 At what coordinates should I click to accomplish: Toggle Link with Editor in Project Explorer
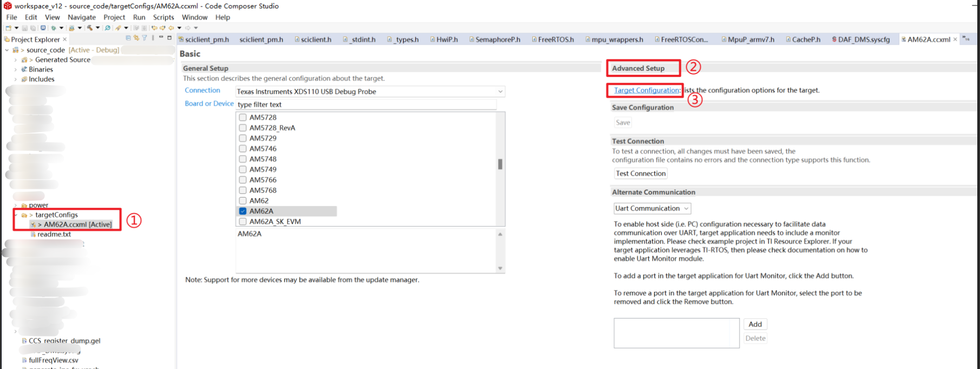tap(136, 38)
